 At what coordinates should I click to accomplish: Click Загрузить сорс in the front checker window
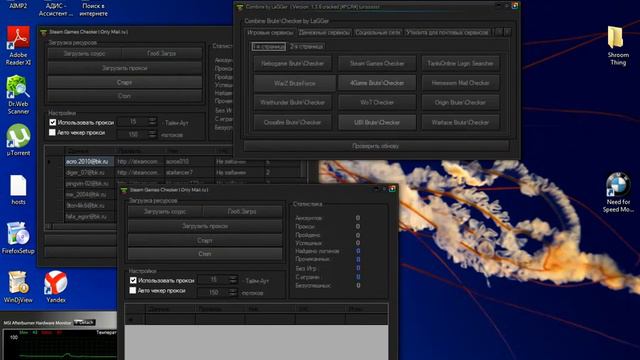tap(165, 211)
